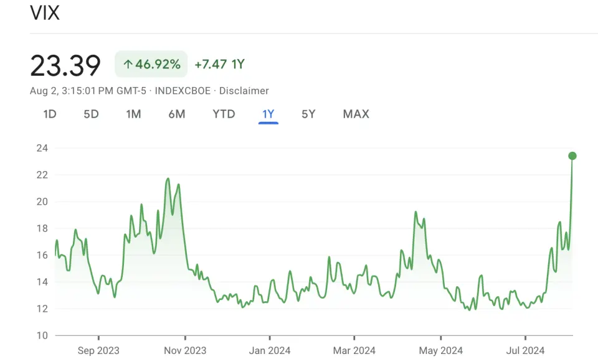Click the +7.47 1Y change text
The height and width of the screenshot is (364, 598).
(219, 64)
